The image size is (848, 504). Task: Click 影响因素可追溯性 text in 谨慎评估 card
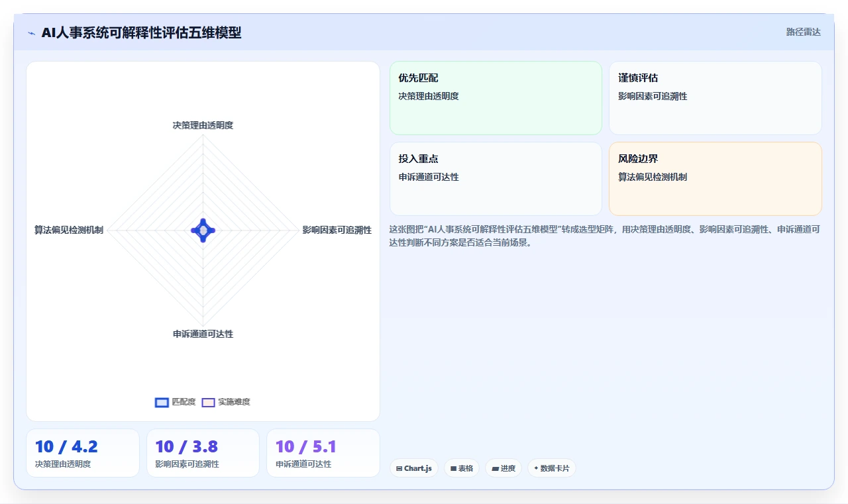[x=653, y=96]
